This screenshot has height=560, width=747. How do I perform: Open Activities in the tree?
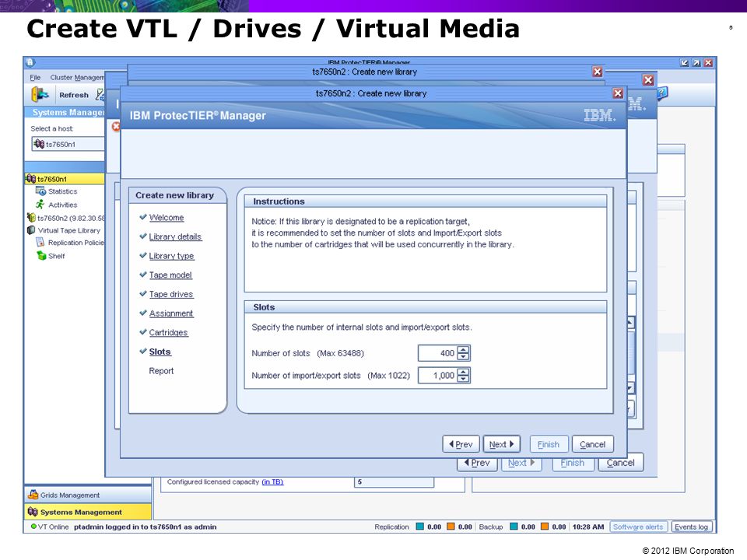pos(62,205)
